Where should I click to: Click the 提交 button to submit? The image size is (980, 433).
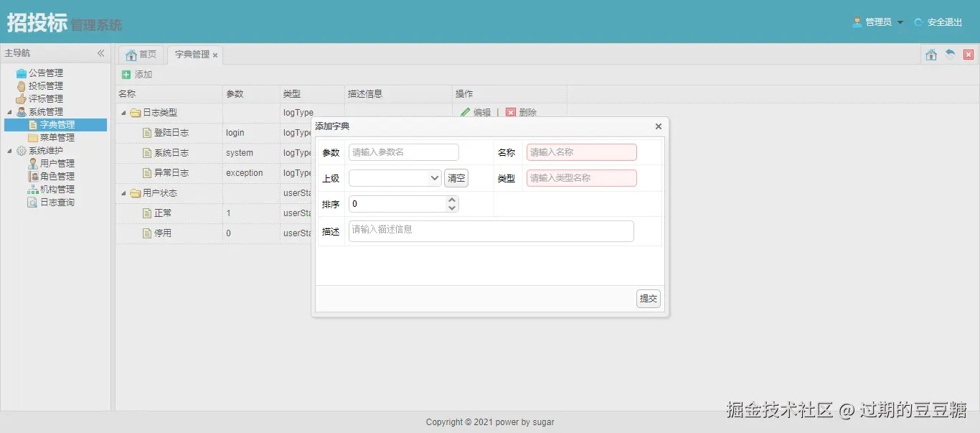pos(647,298)
